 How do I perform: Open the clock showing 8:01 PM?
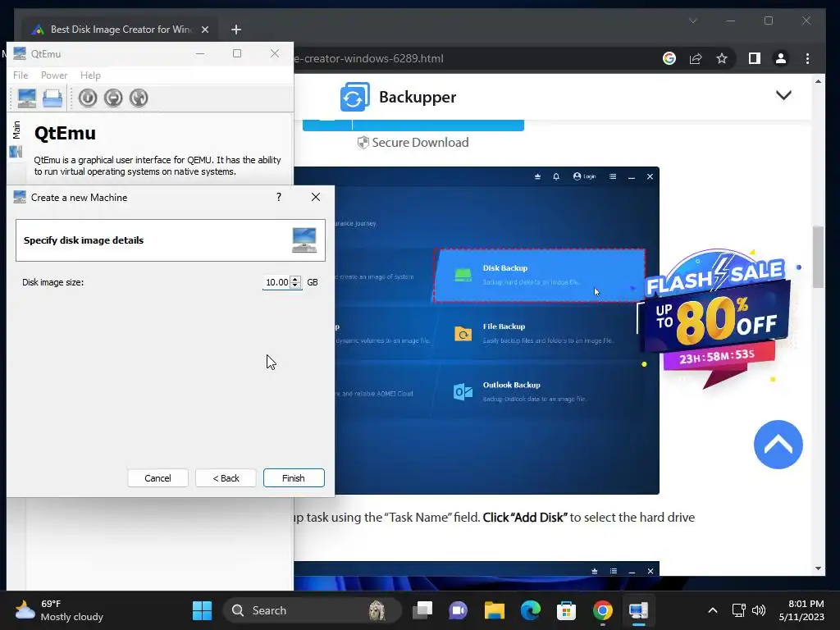coord(801,610)
